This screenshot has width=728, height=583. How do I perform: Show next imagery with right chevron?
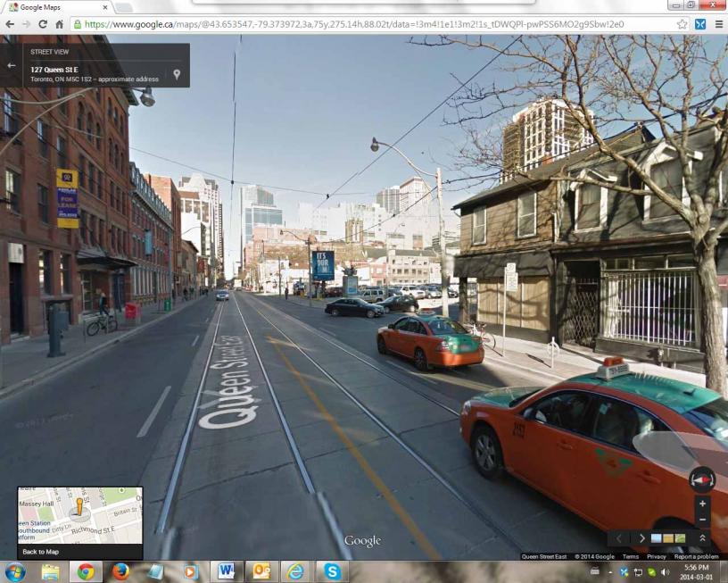click(x=641, y=538)
